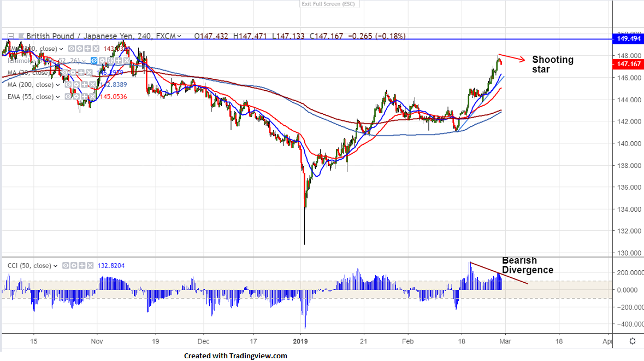644x361 pixels.
Task: Remove the EMA (55, close) indicator
Action: coord(93,97)
